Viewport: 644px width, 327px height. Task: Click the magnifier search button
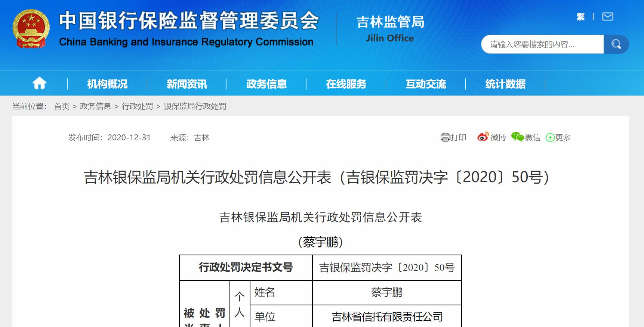(x=616, y=44)
